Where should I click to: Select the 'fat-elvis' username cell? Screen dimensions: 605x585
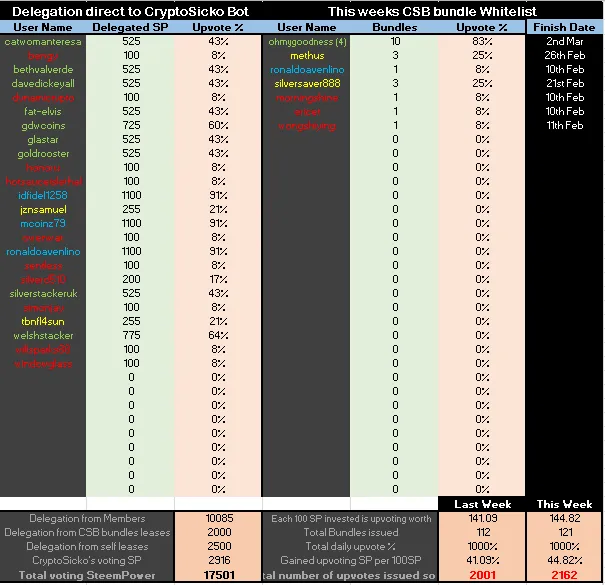coord(43,112)
